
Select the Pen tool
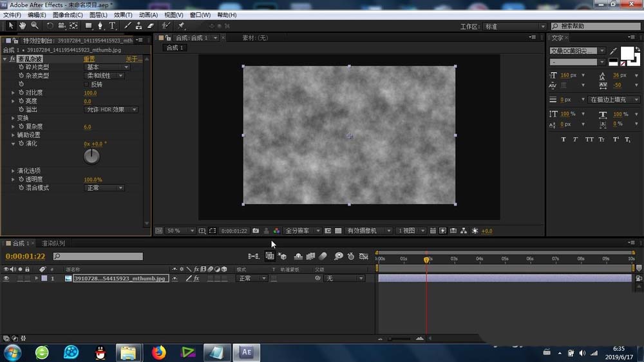click(x=100, y=26)
